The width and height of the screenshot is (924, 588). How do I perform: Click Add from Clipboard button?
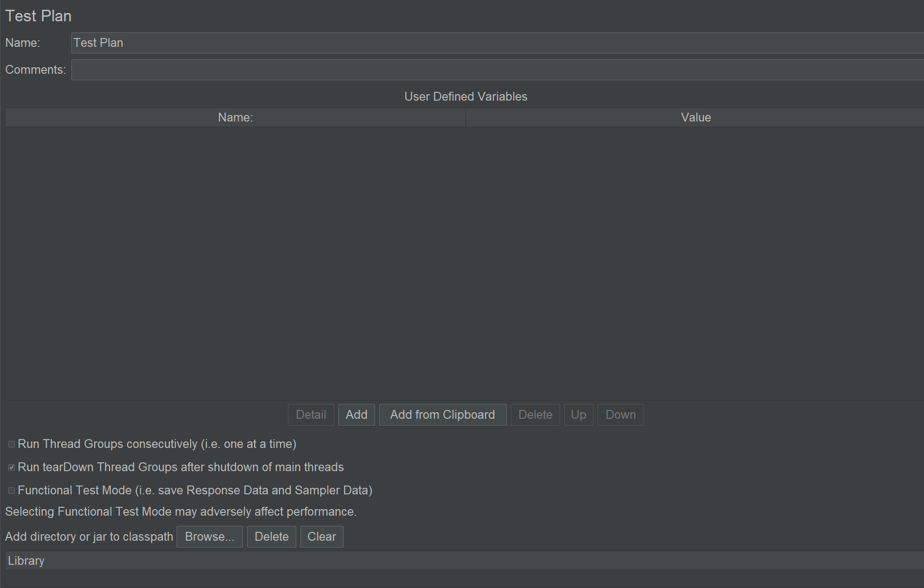coord(443,414)
